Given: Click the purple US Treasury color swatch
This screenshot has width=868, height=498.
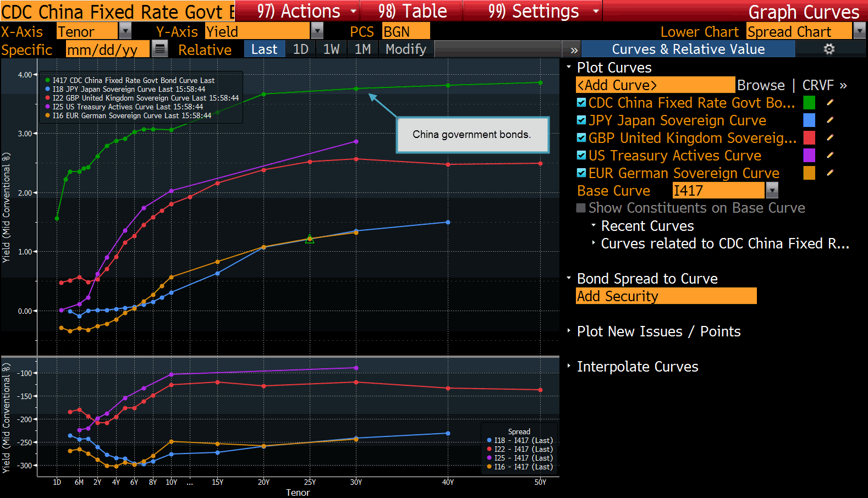Looking at the screenshot, I should click(x=809, y=155).
